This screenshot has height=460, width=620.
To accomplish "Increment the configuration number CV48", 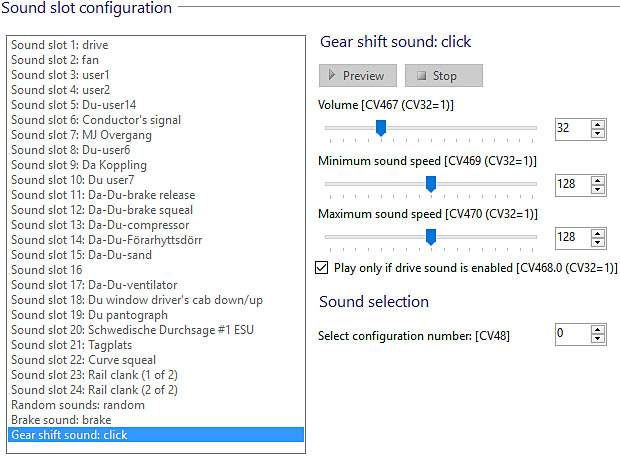I will tap(598, 329).
